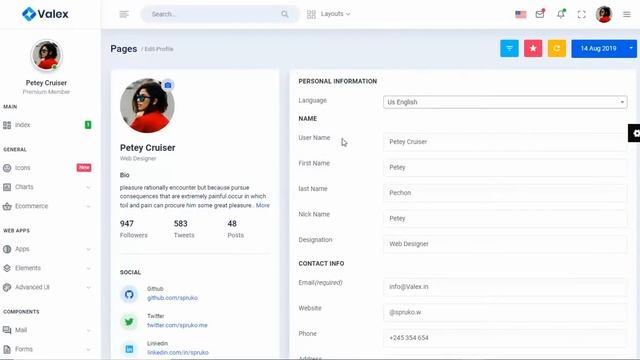Viewport: 640px width, 360px height.
Task: Click the large profile photo
Action: click(147, 106)
